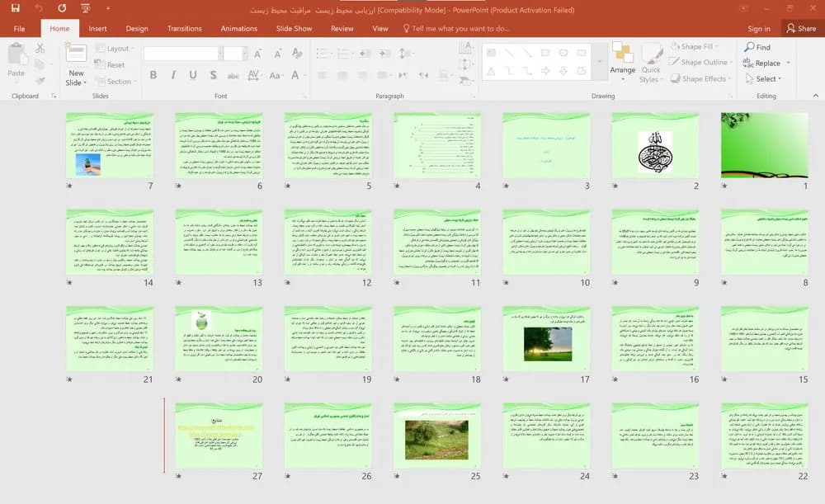Viewport: 825px width, 504px height.
Task: Click the Tell me what you want search box
Action: (455, 28)
